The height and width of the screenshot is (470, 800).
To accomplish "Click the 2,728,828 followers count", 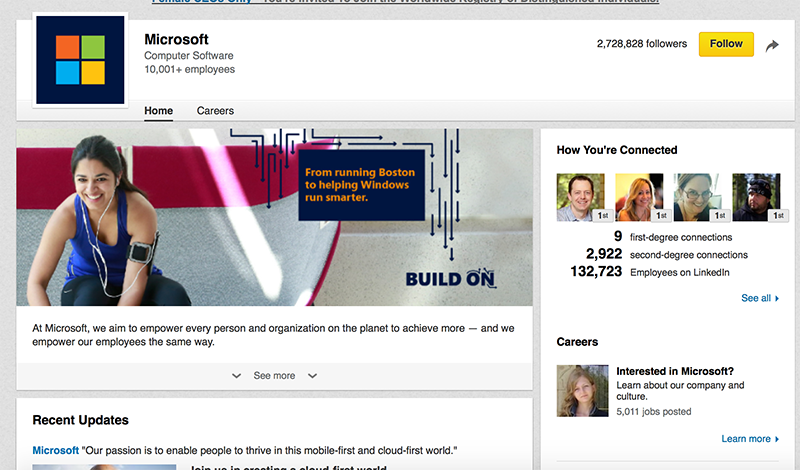I will pos(642,44).
